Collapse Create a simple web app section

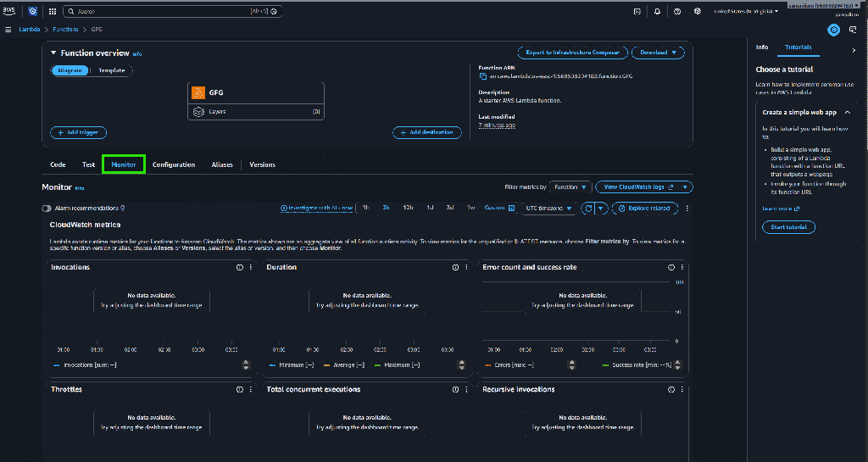click(x=848, y=112)
